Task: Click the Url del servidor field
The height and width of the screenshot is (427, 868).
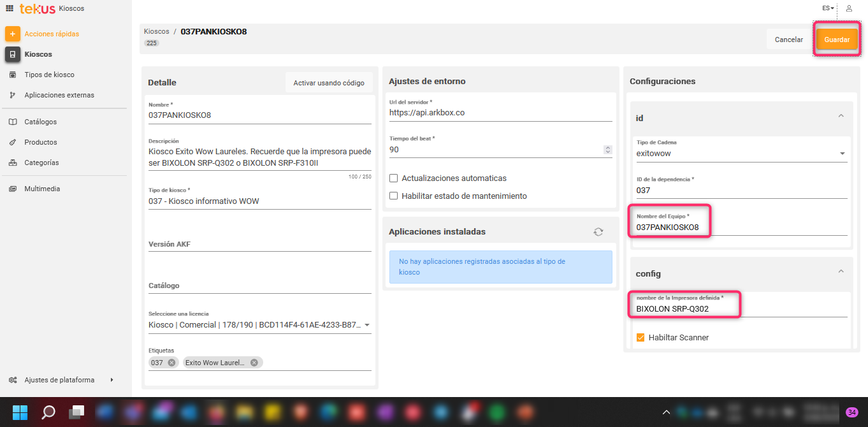Action: point(500,113)
